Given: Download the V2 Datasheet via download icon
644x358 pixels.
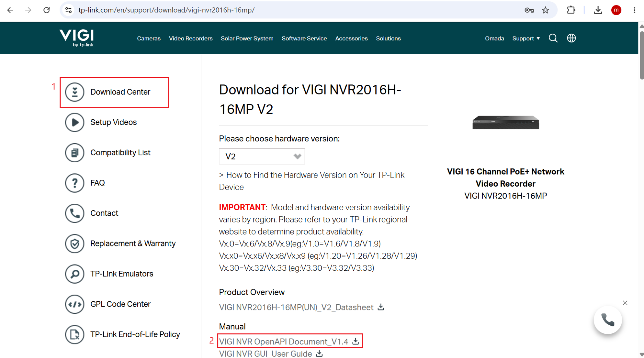Looking at the screenshot, I should [381, 307].
